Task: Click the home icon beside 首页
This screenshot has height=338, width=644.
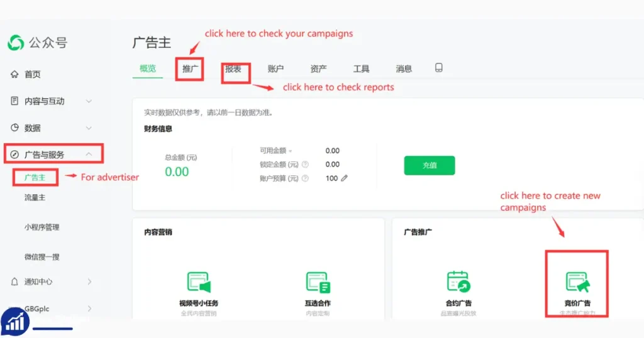Action: pyautogui.click(x=14, y=74)
